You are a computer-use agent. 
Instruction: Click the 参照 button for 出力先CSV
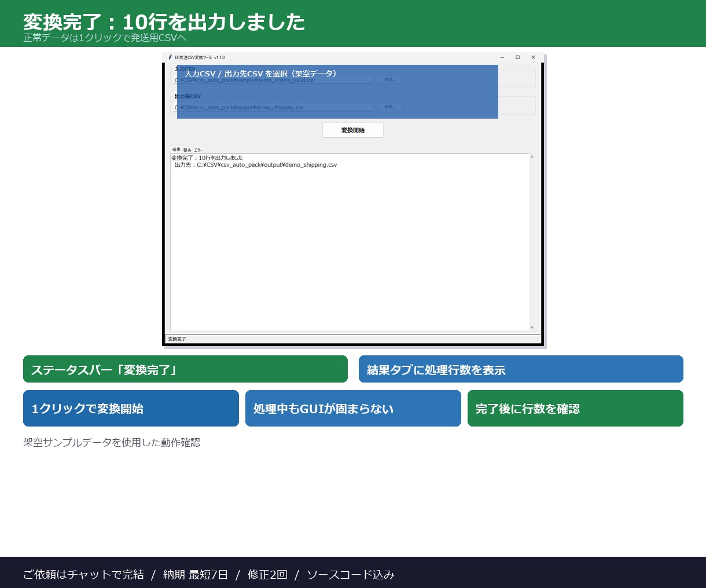(389, 107)
